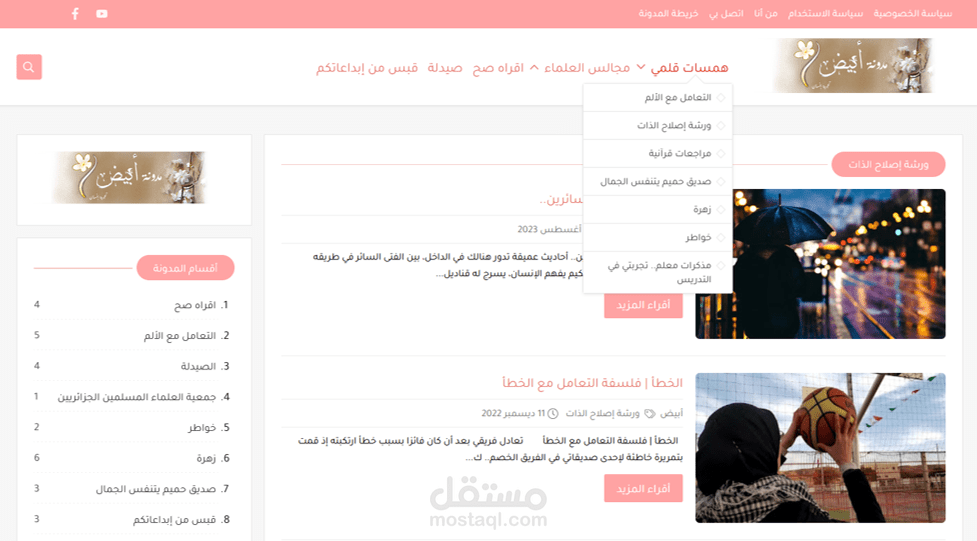Open the همسات قلمي nav menu
This screenshot has width=977, height=541.
coord(690,67)
